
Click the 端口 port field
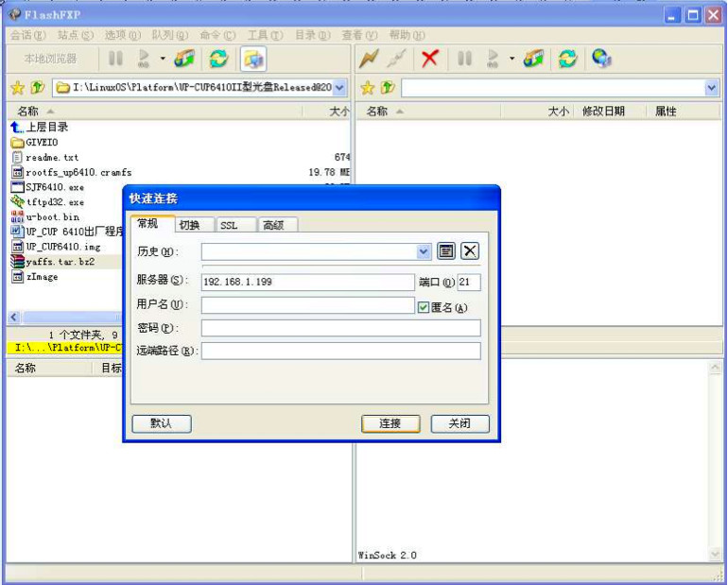click(469, 282)
